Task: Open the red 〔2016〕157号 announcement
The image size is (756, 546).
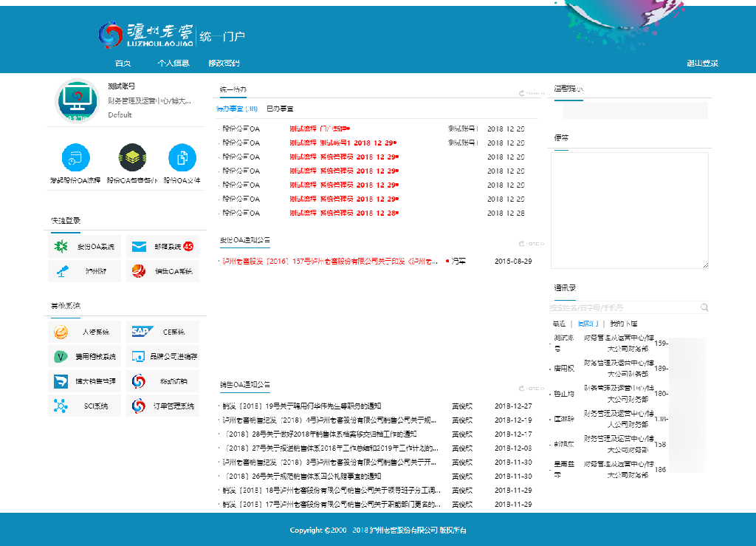Action: click(x=330, y=261)
